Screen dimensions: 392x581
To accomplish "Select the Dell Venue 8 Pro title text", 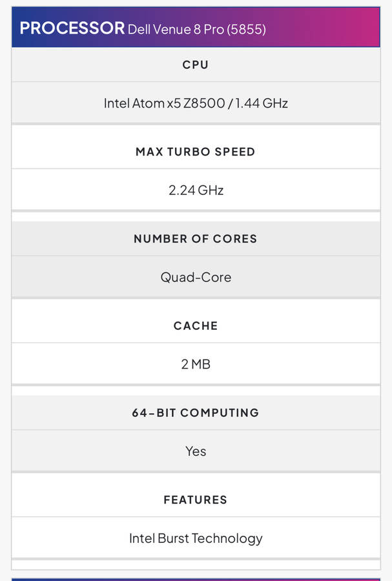I will point(175,29).
